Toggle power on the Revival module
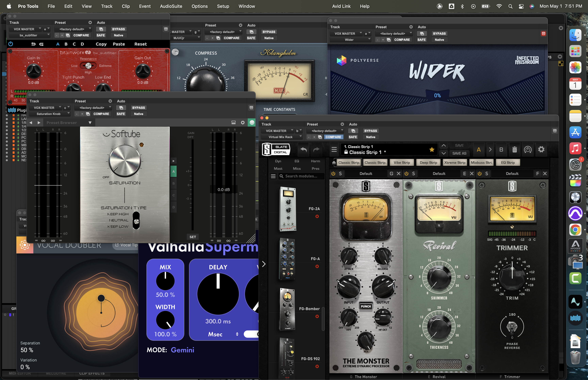The image size is (588, 380). pos(407,174)
